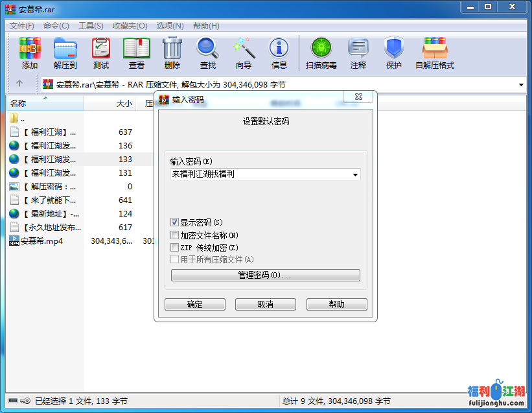Click the 查找 (Find) magnifier icon
532x413 pixels.
pyautogui.click(x=207, y=52)
